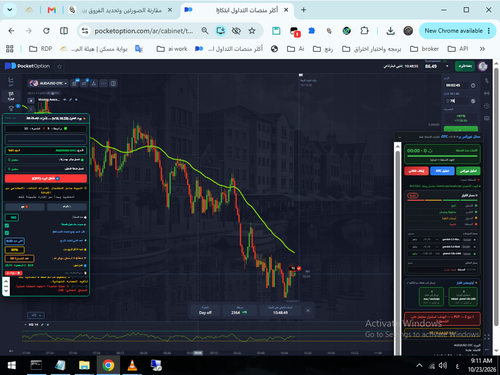Open Chrome extensions puzzle icon
This screenshot has width=500, height=375.
click(364, 31)
